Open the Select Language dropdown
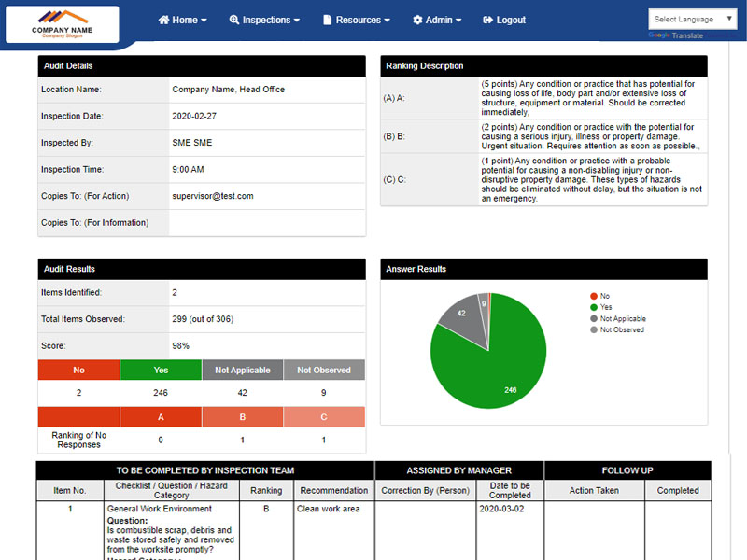Viewport: 747px width, 560px height. (696, 19)
